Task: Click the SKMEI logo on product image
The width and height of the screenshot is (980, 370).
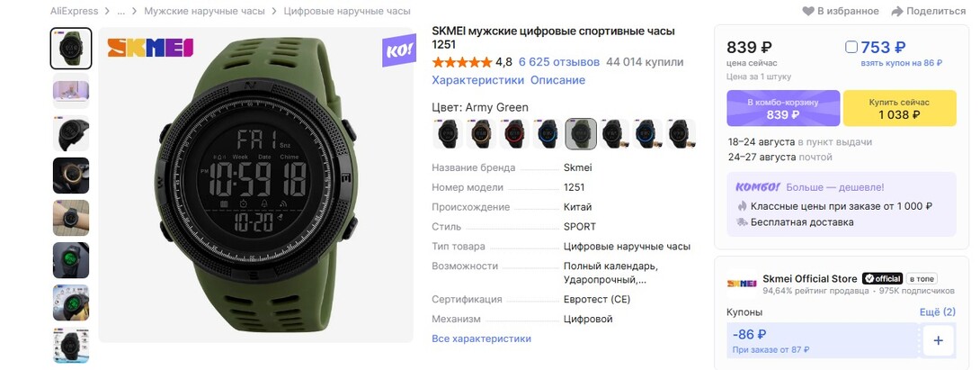Action: [150, 48]
